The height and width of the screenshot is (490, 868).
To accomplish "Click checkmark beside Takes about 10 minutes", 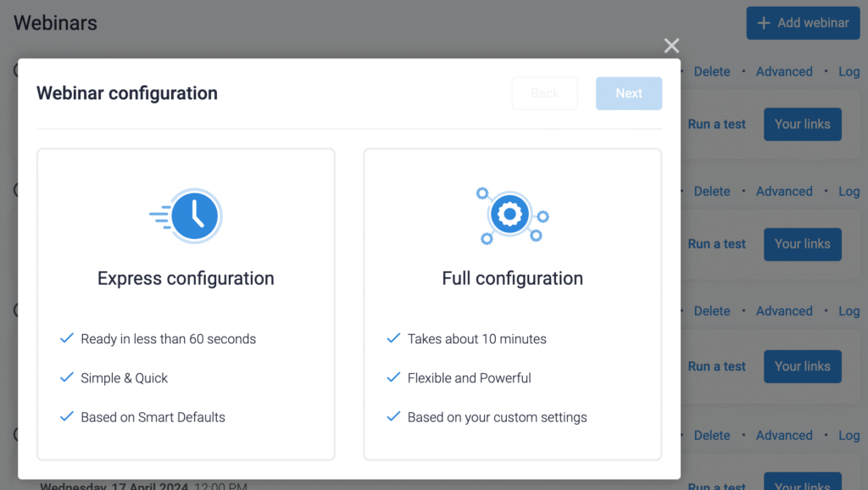I will (x=393, y=338).
